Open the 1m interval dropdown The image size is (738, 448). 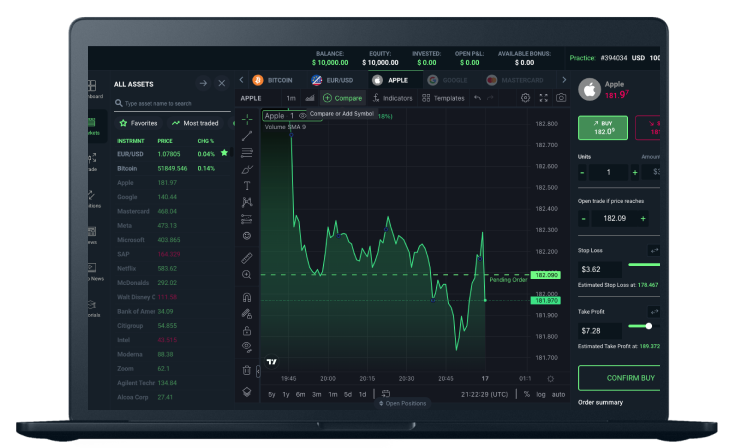point(290,98)
